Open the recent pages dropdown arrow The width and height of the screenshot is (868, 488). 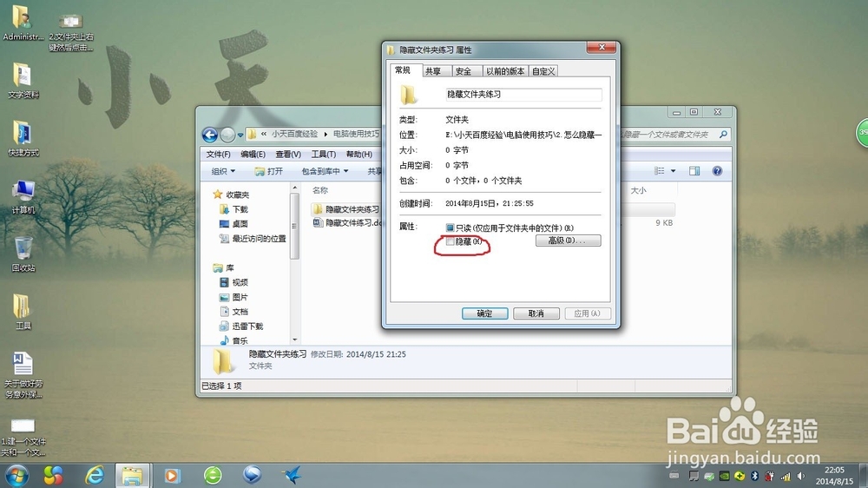tap(240, 135)
